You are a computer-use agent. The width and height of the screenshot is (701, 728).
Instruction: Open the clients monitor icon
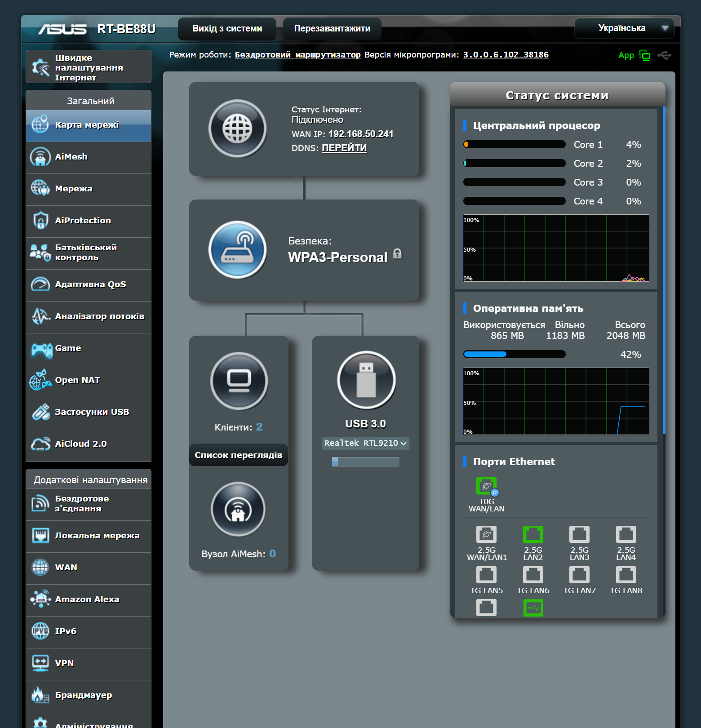point(239,381)
